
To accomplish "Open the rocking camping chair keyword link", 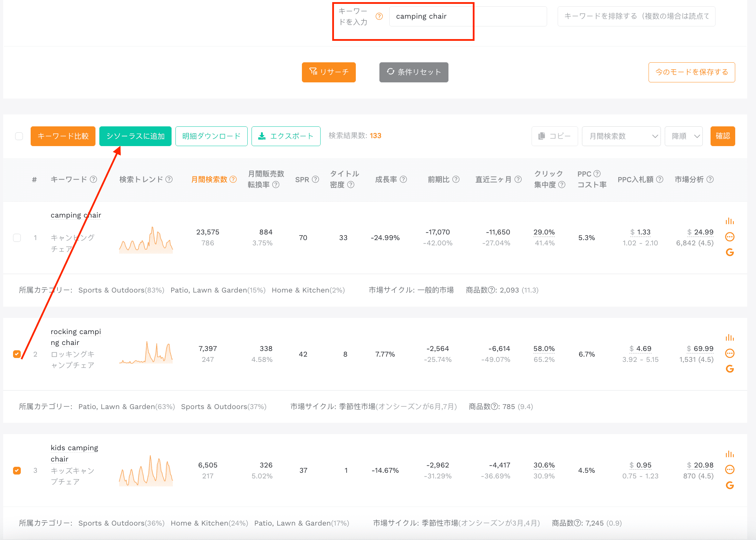I will 76,337.
